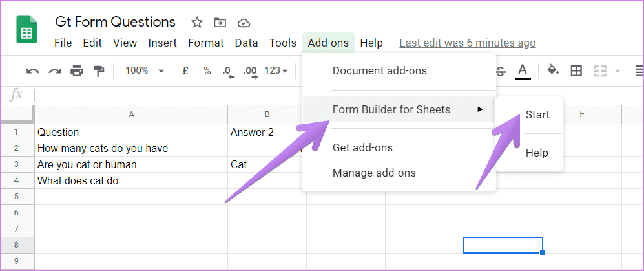
Task: Open the Borders grid icon
Action: coord(576,70)
